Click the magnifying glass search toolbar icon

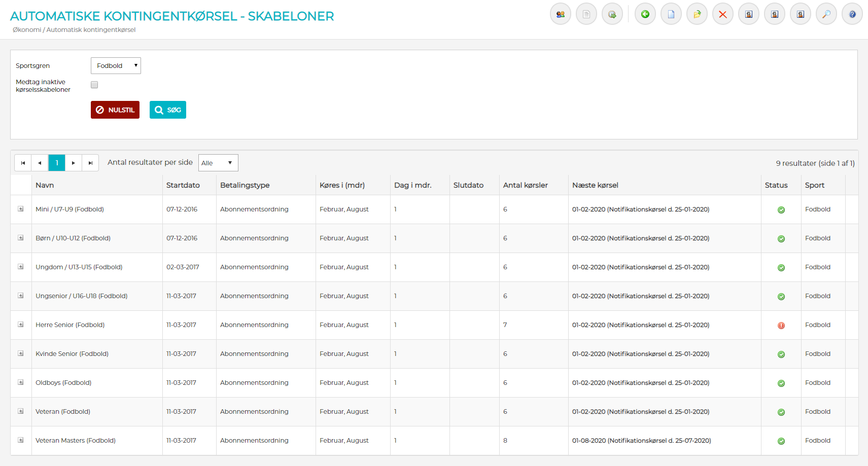coord(826,14)
